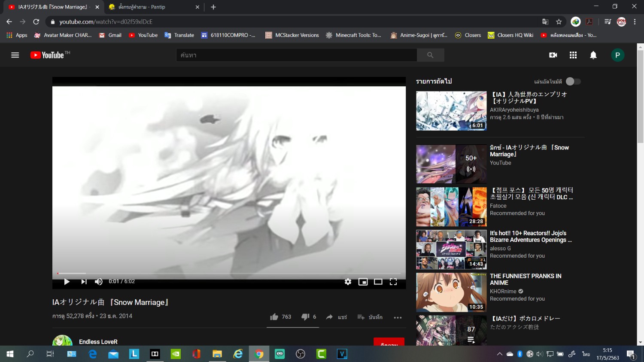Screen dimensions: 644x362
Task: Like the video with thumbs up
Action: tap(280, 317)
